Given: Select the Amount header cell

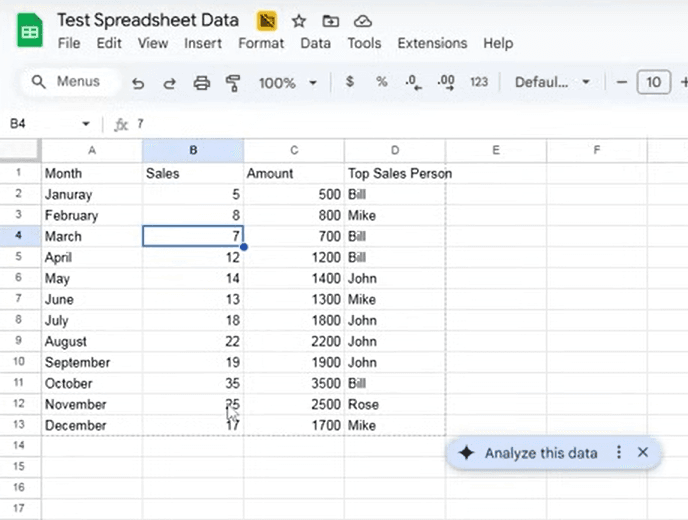Looking at the screenshot, I should [294, 173].
